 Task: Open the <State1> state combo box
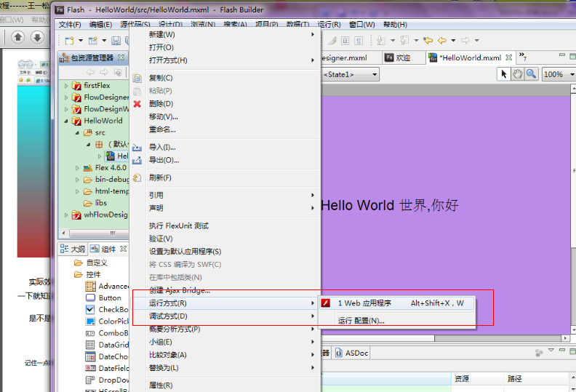pos(350,75)
